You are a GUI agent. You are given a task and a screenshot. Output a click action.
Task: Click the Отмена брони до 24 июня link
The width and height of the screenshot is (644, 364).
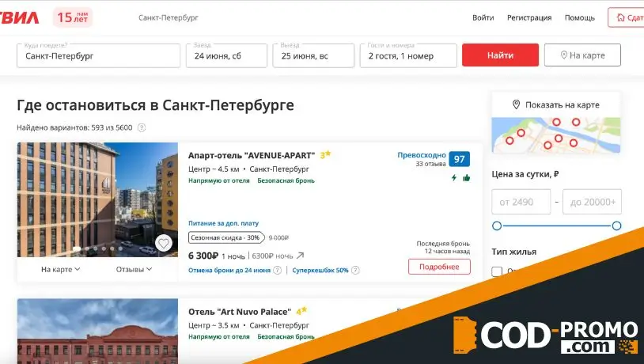(229, 271)
